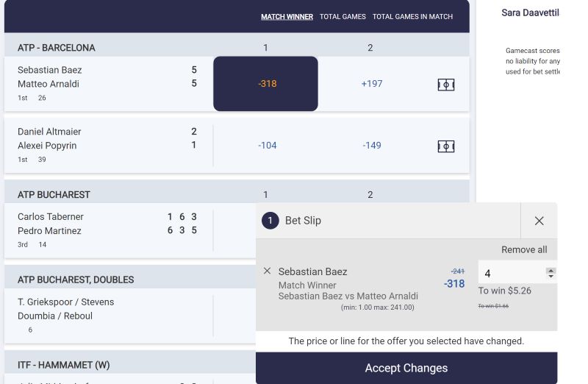Open the Carlos Taberner vs Pedro Martinez match

(x=108, y=230)
